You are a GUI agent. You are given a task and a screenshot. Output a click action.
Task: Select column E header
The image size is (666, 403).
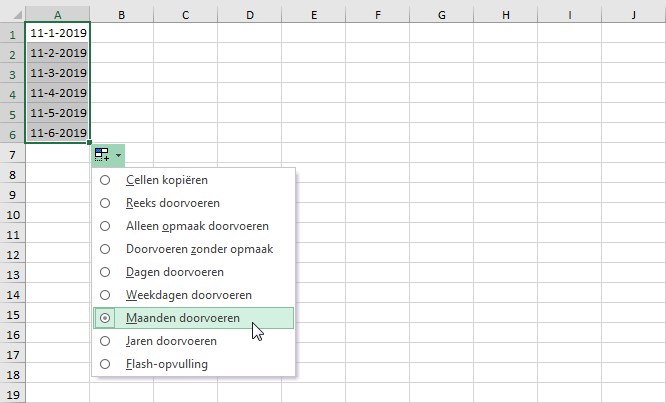(313, 15)
